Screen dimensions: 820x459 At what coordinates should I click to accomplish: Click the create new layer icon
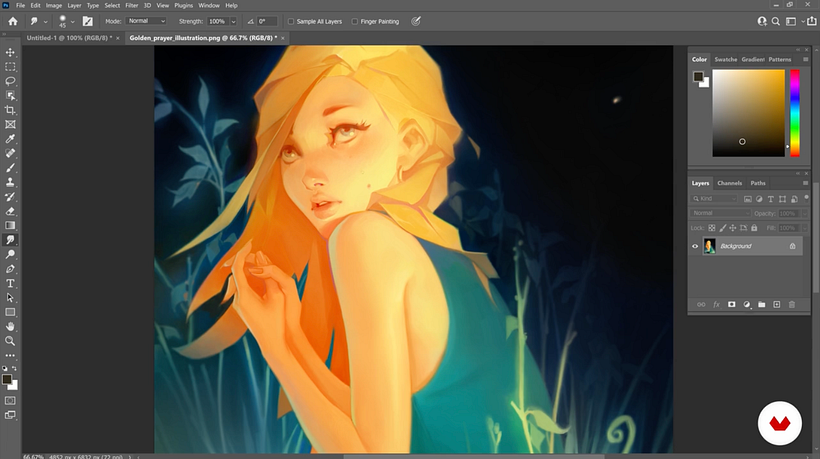tap(776, 304)
